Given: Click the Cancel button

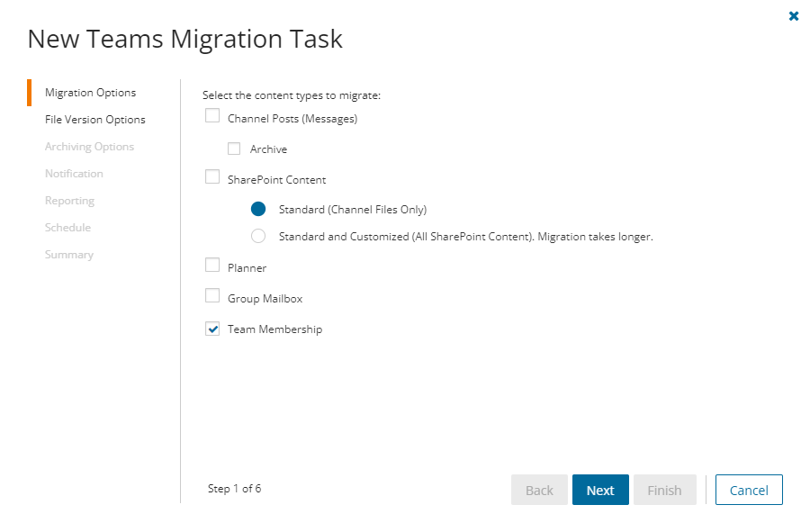Looking at the screenshot, I should pyautogui.click(x=749, y=490).
